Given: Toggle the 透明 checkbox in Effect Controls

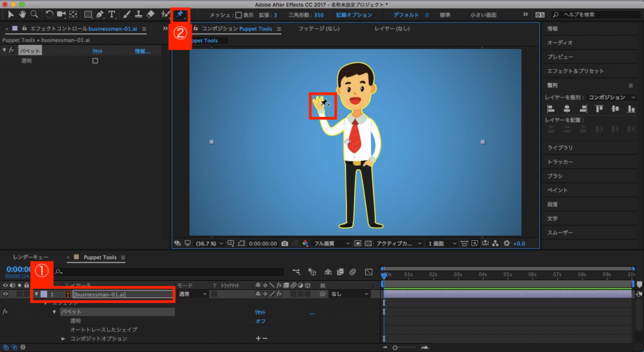Looking at the screenshot, I should click(x=95, y=61).
